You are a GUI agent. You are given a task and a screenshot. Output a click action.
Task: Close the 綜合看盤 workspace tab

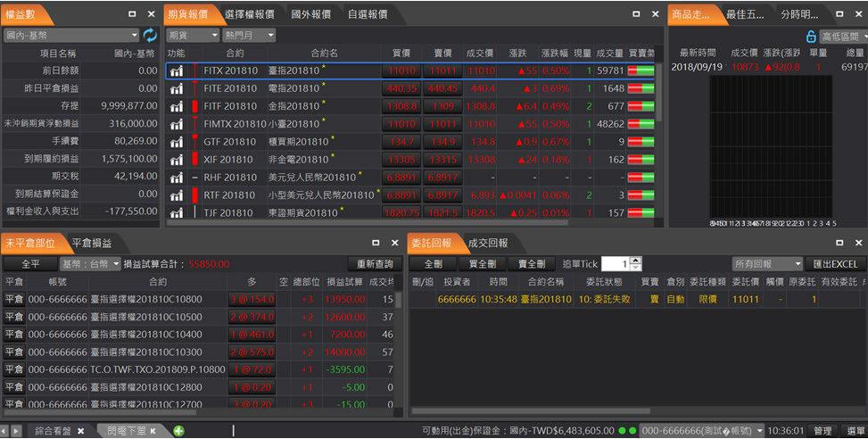pyautogui.click(x=80, y=431)
